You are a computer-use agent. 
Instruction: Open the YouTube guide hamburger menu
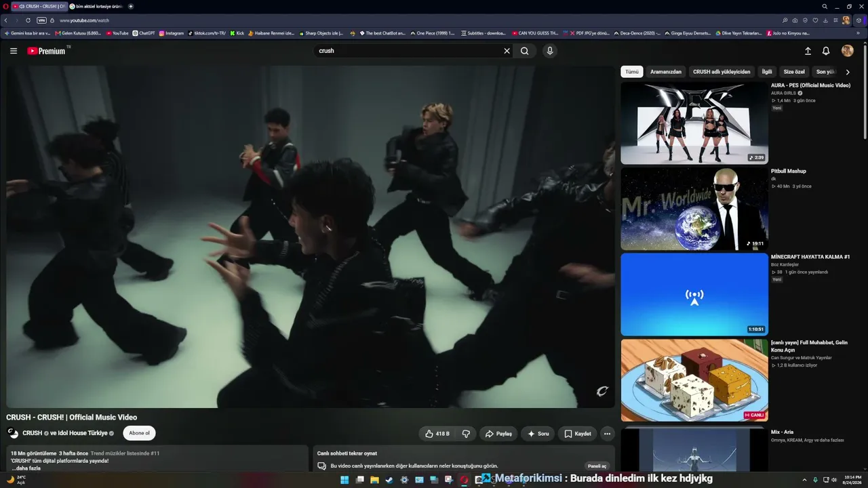tap(14, 51)
